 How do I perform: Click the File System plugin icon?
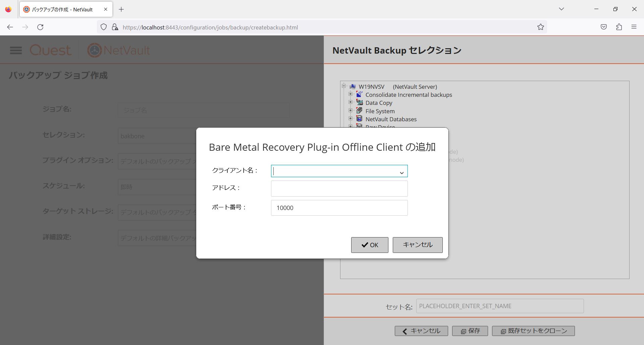(359, 111)
